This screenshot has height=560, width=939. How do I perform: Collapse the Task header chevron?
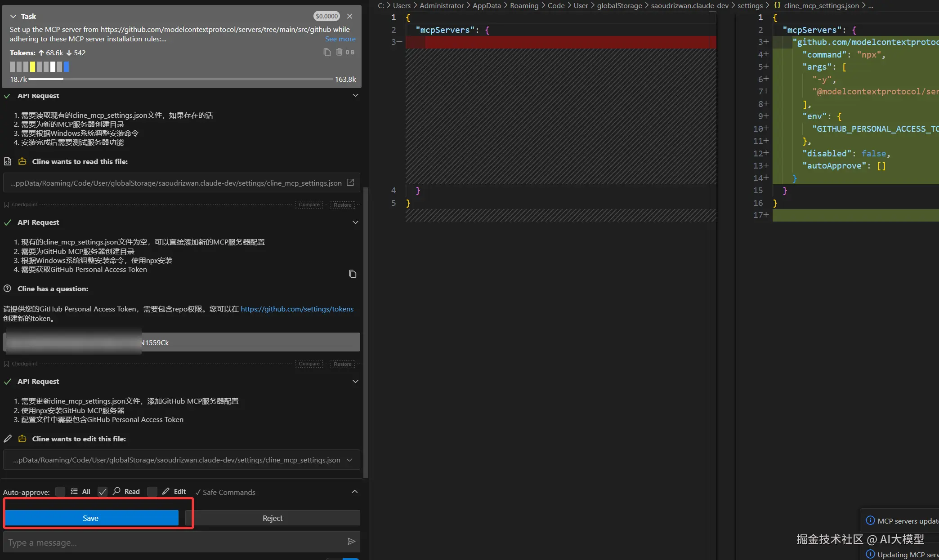[13, 16]
